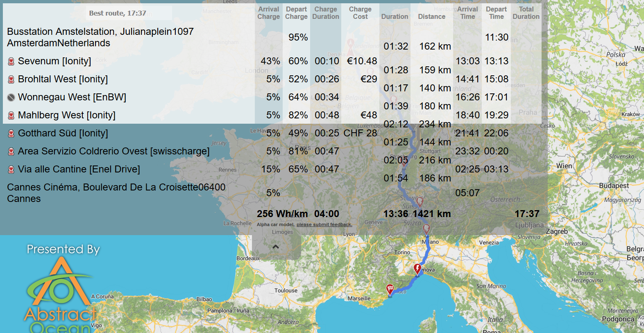644x333 pixels.
Task: Click the Arrival Time column header
Action: click(x=467, y=13)
